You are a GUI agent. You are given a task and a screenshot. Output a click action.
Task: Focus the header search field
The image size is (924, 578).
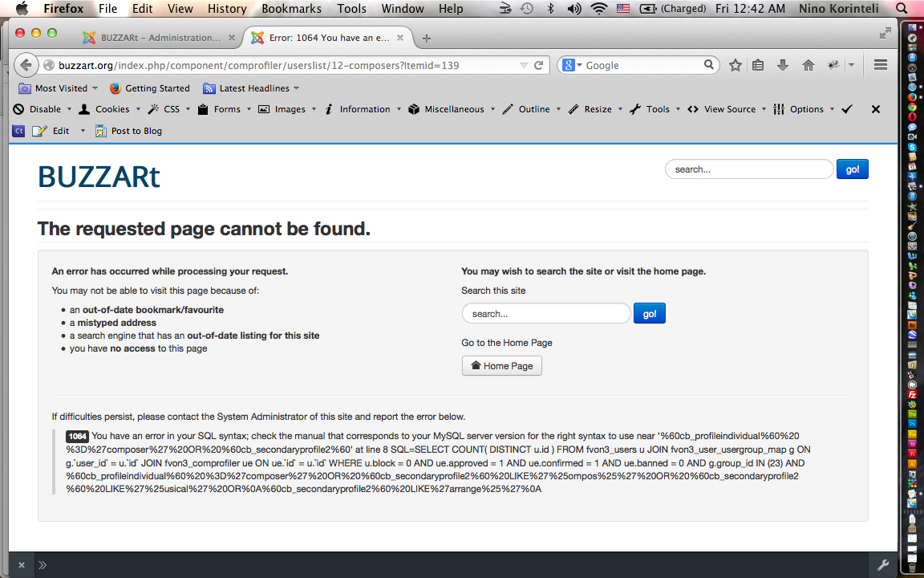[x=749, y=169]
